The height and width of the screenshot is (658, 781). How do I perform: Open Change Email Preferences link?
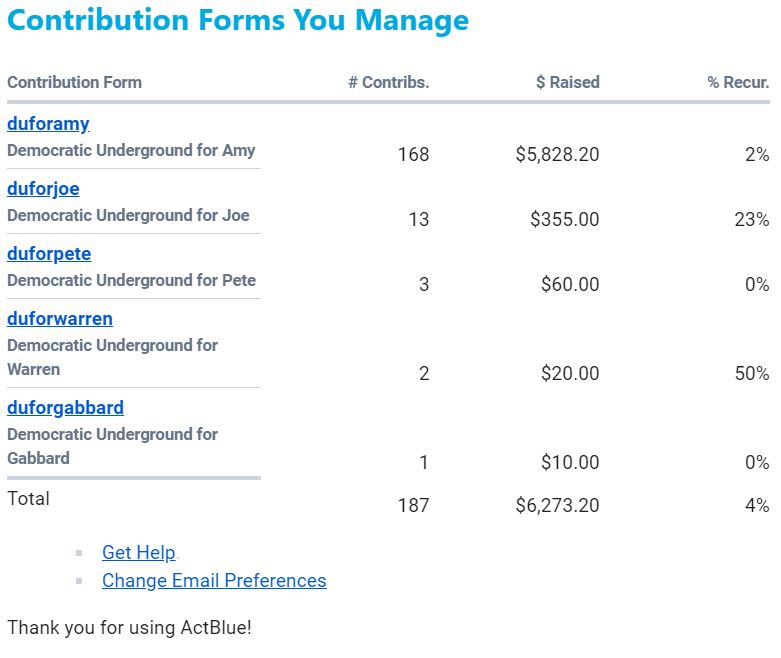[x=214, y=580]
